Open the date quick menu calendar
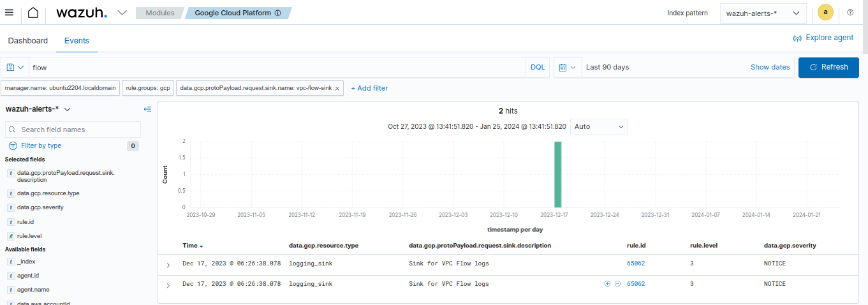This screenshot has width=868, height=305. coord(567,67)
